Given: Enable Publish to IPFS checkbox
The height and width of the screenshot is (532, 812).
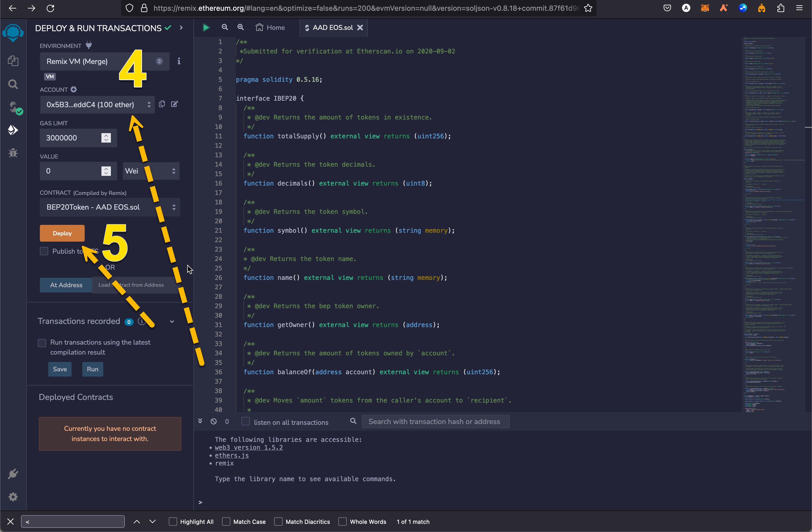Looking at the screenshot, I should pos(44,251).
